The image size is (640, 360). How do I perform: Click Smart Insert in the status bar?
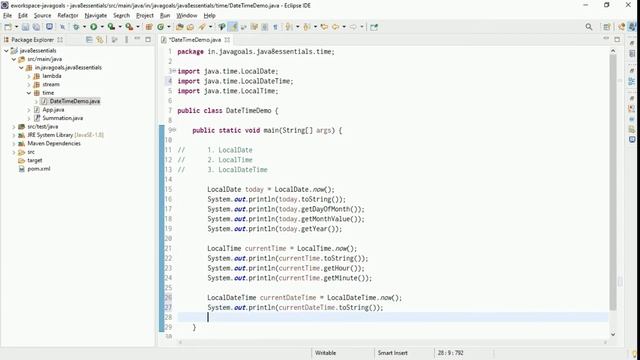coord(392,353)
